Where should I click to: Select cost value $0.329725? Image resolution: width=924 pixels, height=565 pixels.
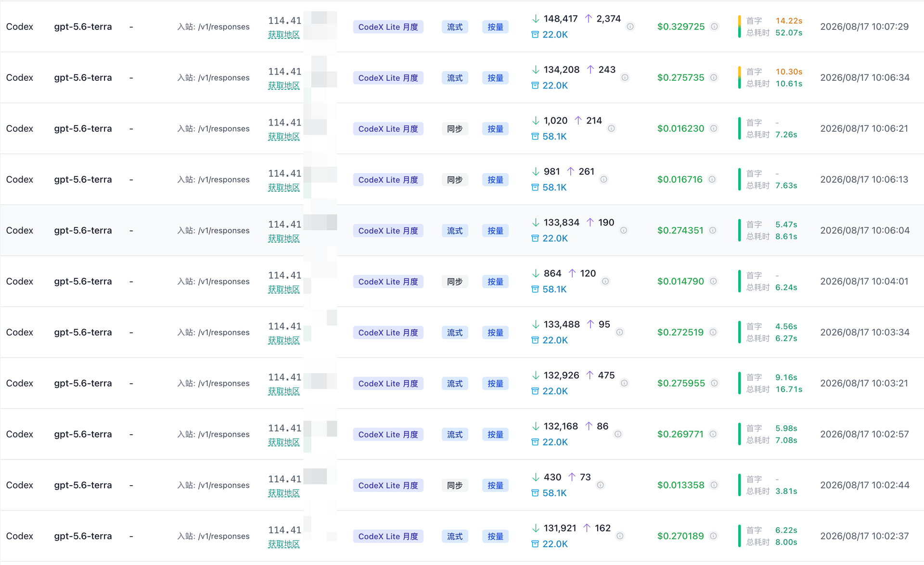click(x=681, y=26)
